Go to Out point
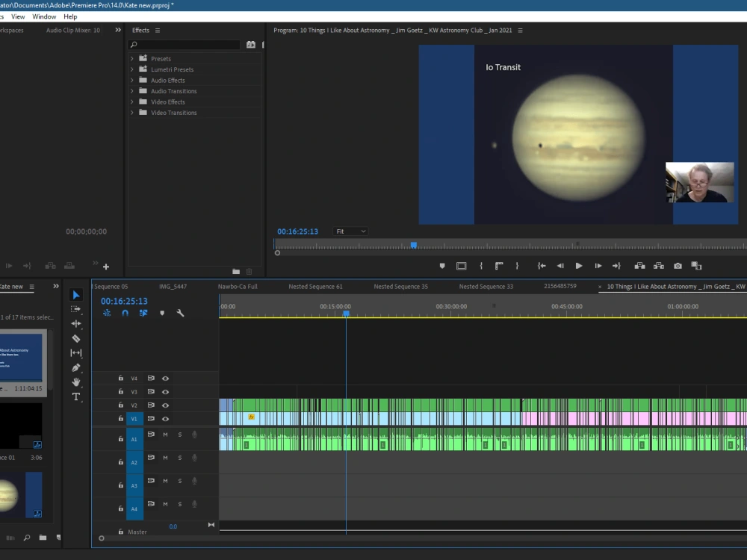747x560 pixels. (616, 266)
